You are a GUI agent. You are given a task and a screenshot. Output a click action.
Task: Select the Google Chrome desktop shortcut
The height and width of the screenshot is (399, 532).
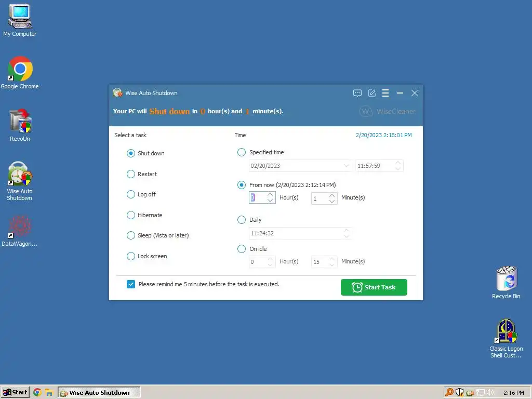(20, 73)
